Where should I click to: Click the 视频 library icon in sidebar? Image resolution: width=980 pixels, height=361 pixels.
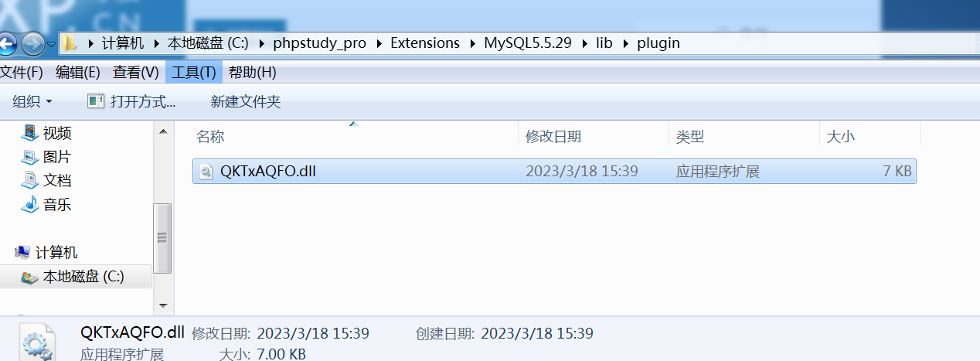pos(30,133)
